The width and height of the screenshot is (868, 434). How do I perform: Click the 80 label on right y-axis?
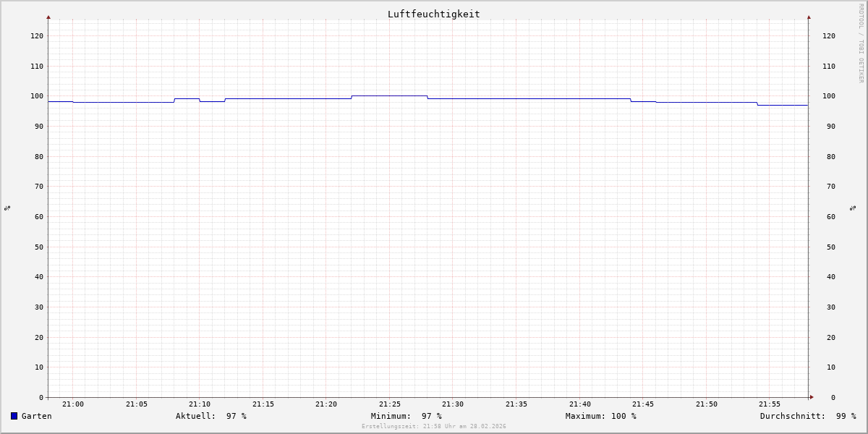click(x=831, y=156)
